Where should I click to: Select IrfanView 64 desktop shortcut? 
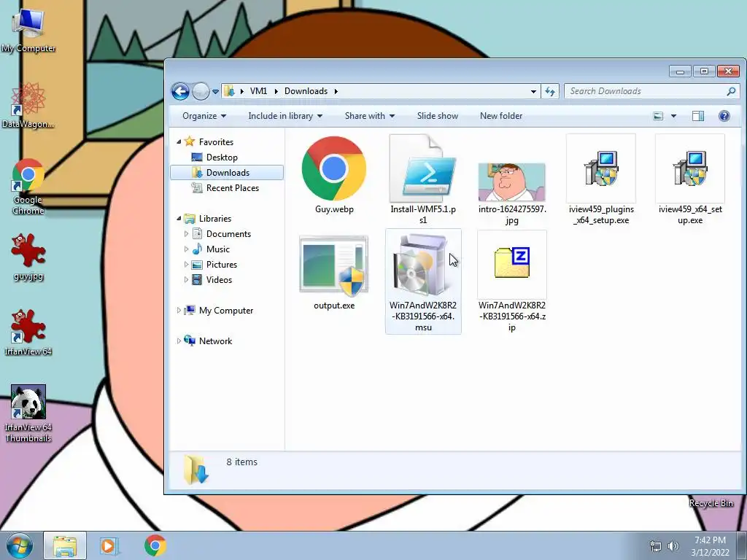28,332
